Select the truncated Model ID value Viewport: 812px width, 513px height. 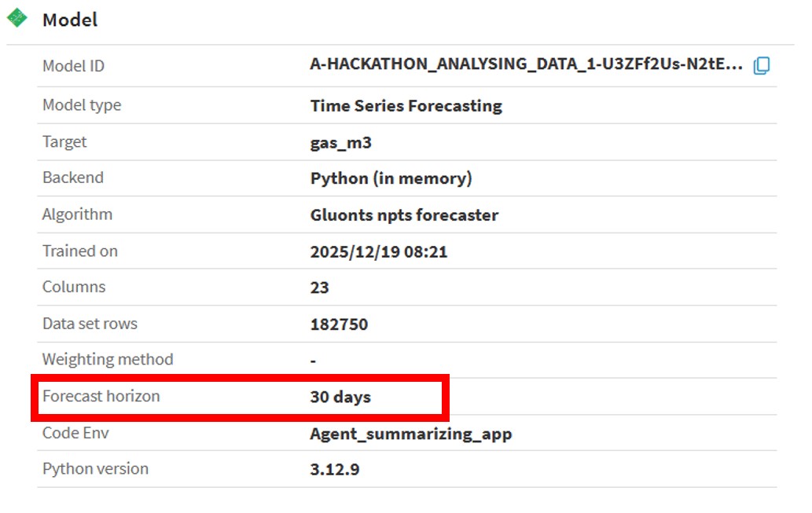[526, 65]
